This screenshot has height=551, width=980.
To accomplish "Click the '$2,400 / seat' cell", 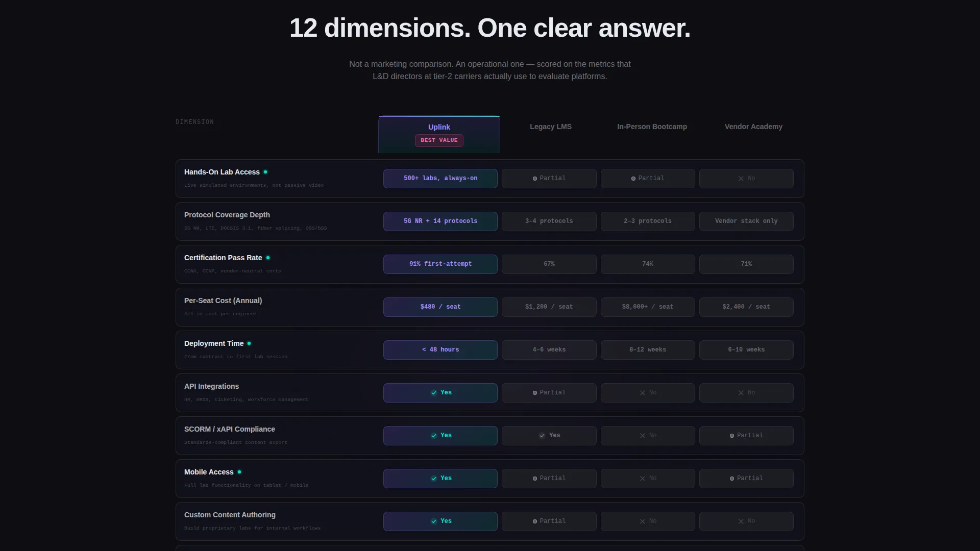I will [x=746, y=307].
